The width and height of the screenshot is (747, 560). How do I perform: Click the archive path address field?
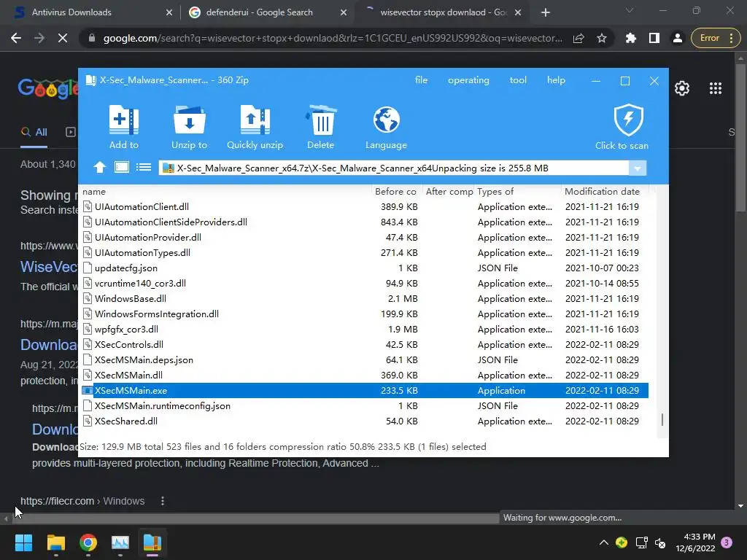[393, 168]
